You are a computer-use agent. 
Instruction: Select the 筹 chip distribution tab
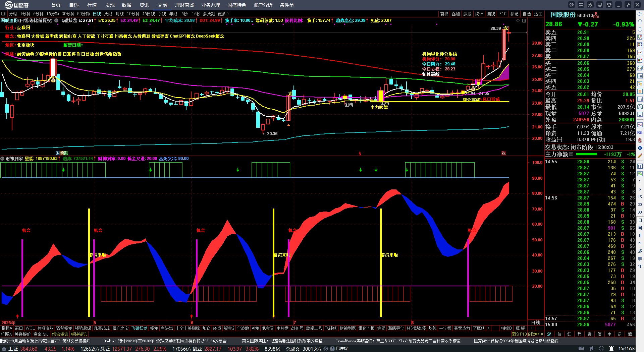(630, 334)
